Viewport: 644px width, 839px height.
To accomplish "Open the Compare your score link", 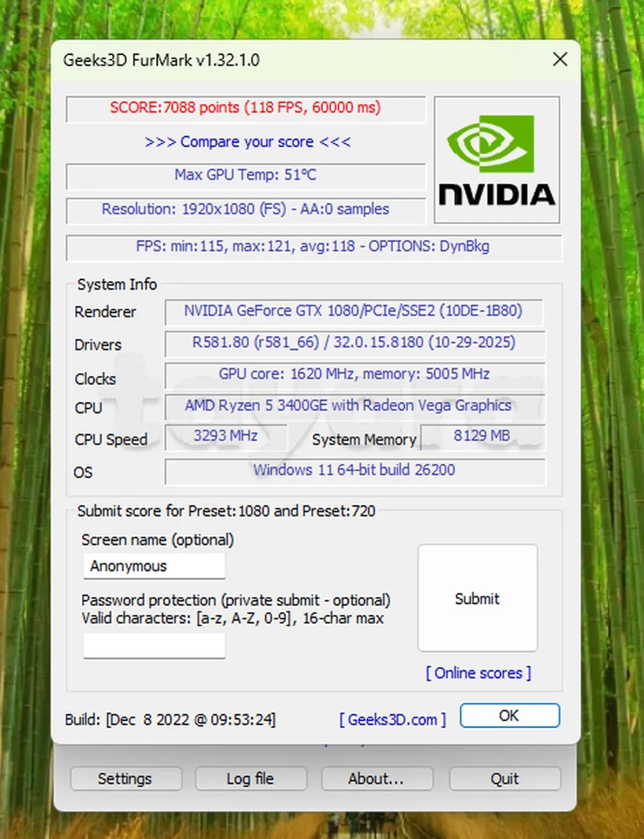I will click(x=247, y=142).
